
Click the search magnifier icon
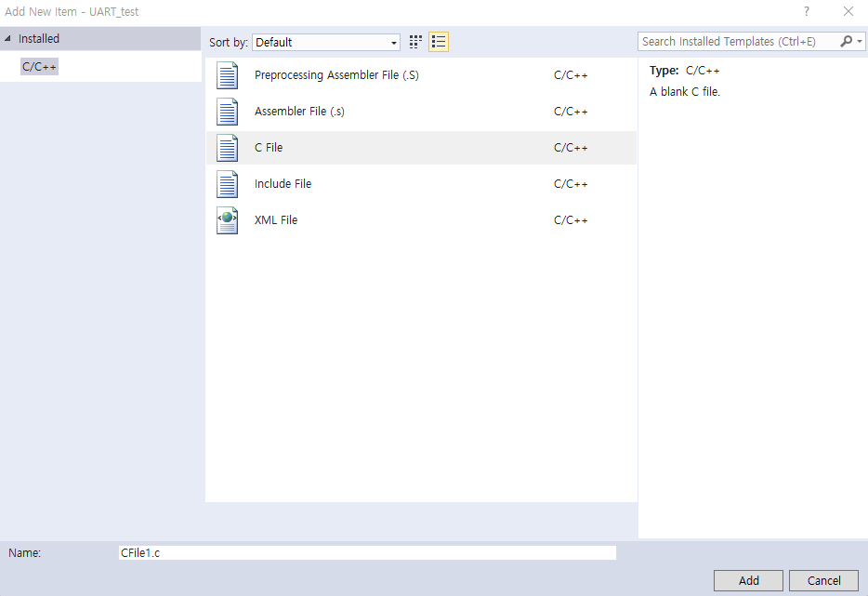846,42
